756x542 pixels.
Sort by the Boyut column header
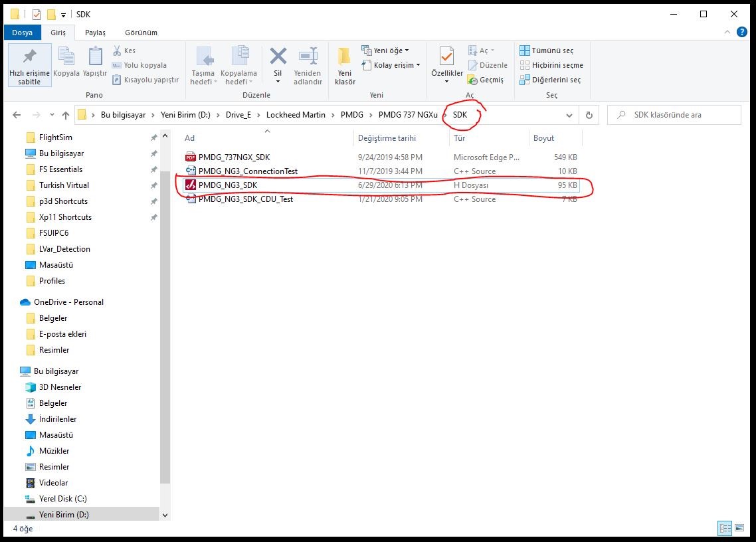[x=555, y=138]
